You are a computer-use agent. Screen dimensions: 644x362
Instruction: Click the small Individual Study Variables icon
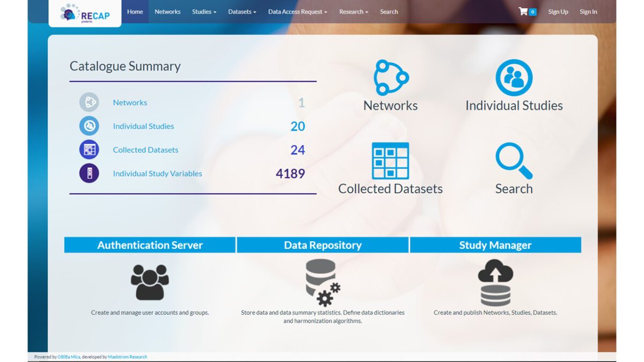coord(89,173)
